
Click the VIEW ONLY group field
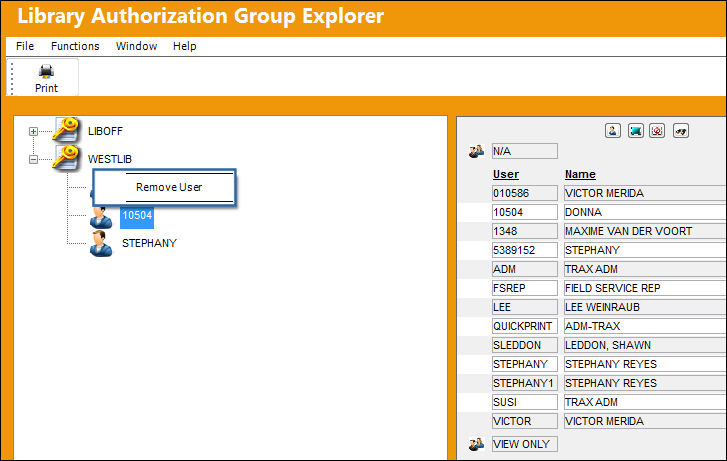click(525, 444)
